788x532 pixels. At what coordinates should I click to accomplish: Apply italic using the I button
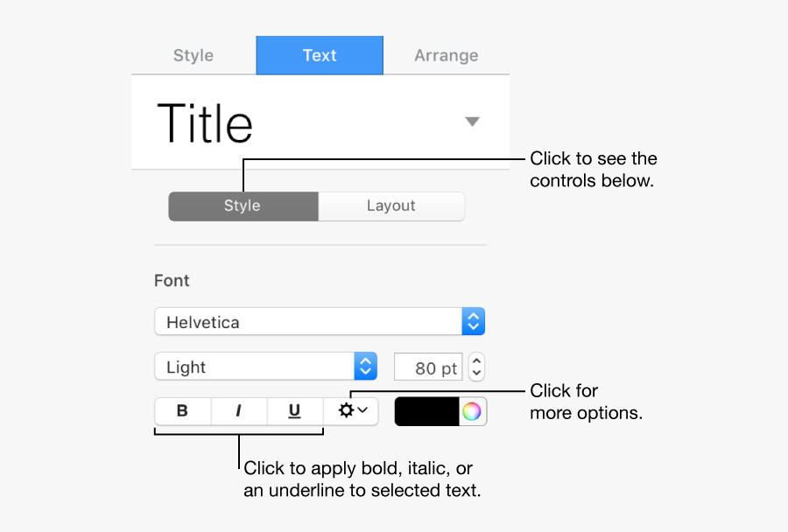[238, 411]
